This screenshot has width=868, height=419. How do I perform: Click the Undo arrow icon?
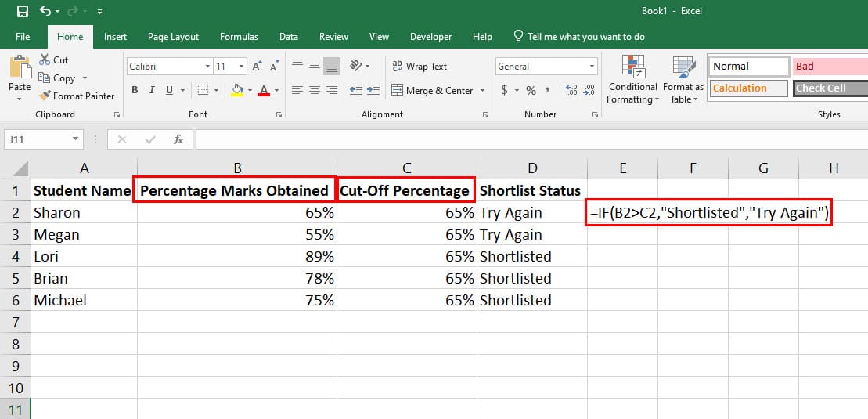pos(45,11)
